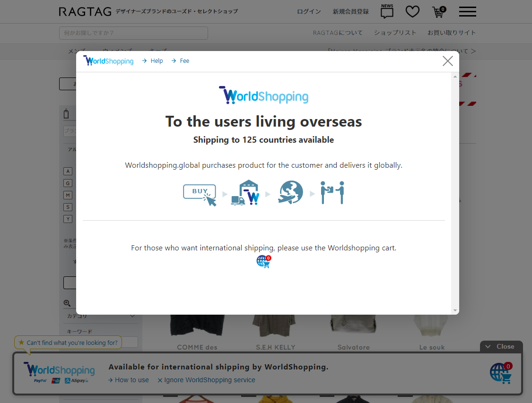Close the WorldShopping modal dialog
The height and width of the screenshot is (403, 532).
(447, 61)
